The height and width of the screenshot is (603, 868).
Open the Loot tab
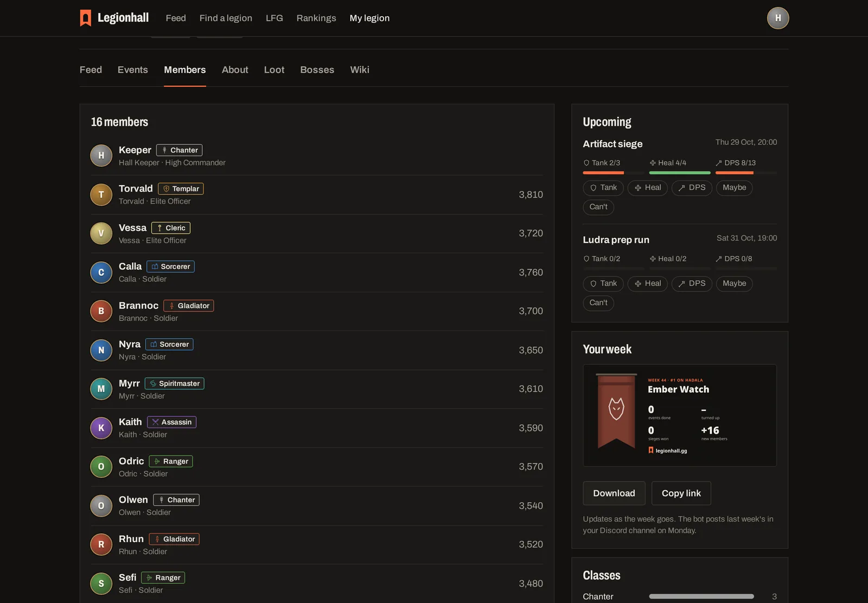pyautogui.click(x=274, y=70)
